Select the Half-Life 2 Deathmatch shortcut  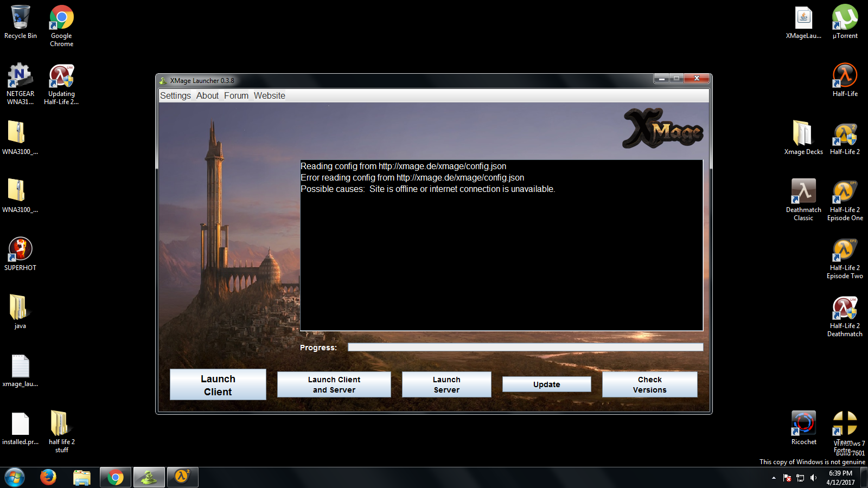845,316
